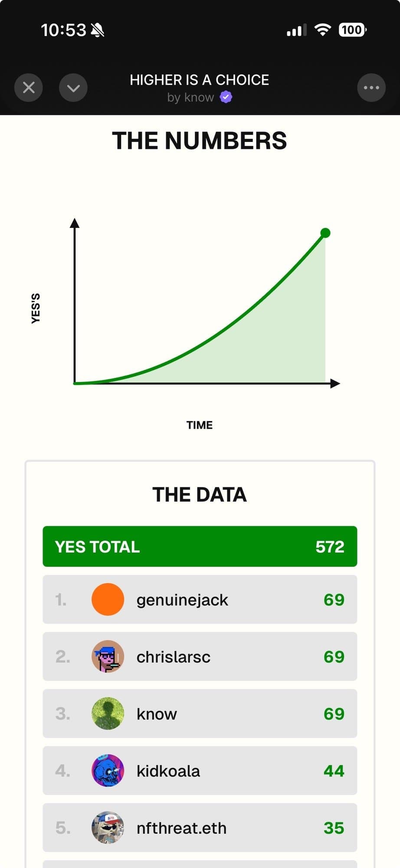The width and height of the screenshot is (400, 868).
Task: Tap the 'by know' author link
Action: pyautogui.click(x=191, y=97)
